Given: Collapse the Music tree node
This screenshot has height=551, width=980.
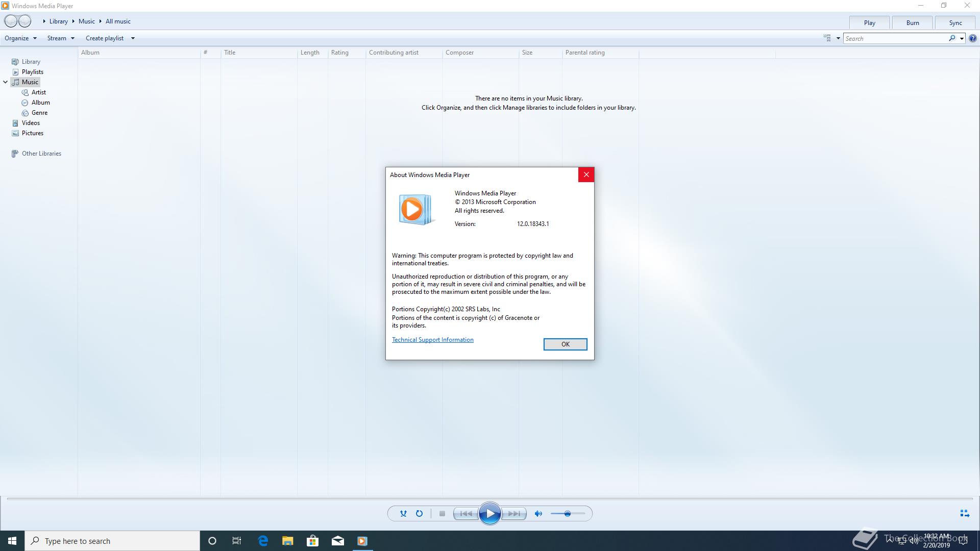Looking at the screenshot, I should tap(5, 82).
